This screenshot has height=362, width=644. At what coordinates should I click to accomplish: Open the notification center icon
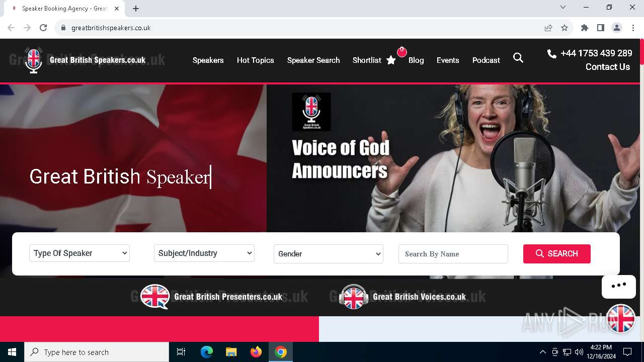[627, 352]
